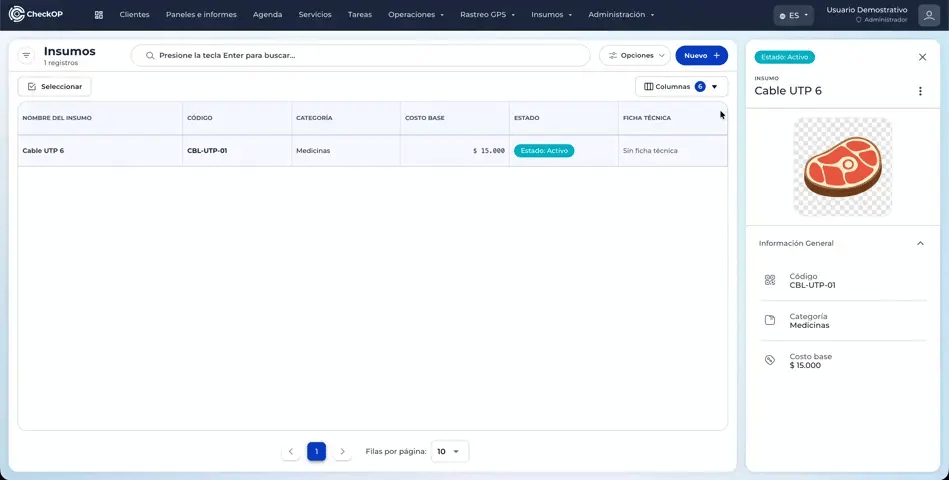
Task: Open the Insumos menu in navigation bar
Action: 551,15
